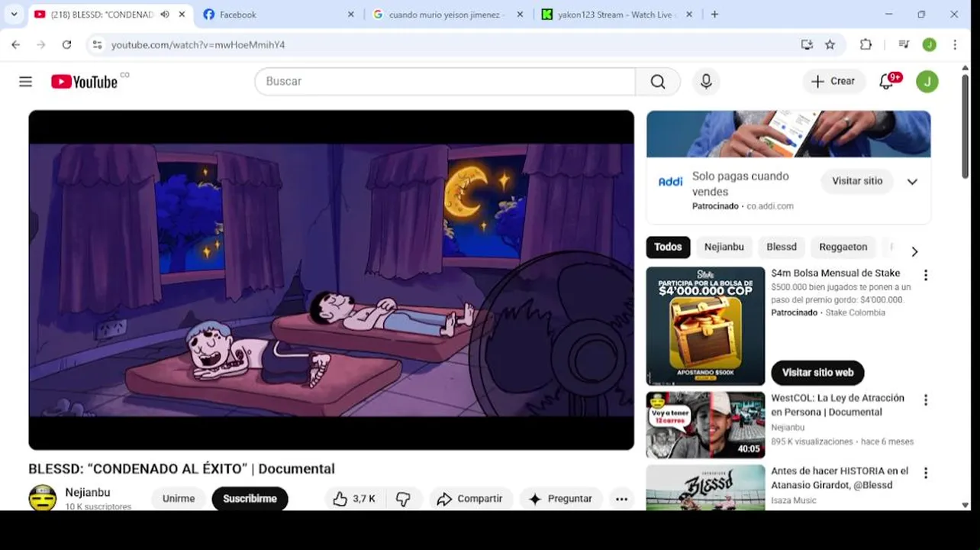Click the Suscribirme button
Viewport: 980px width, 550px height.
[250, 499]
